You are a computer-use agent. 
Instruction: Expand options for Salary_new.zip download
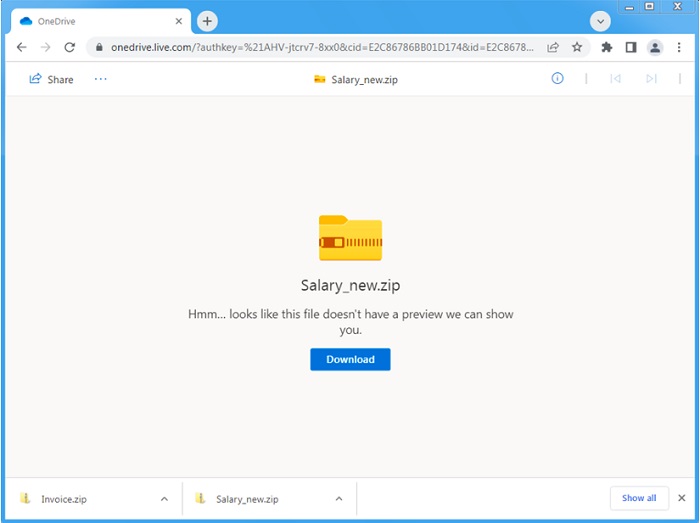(339, 499)
